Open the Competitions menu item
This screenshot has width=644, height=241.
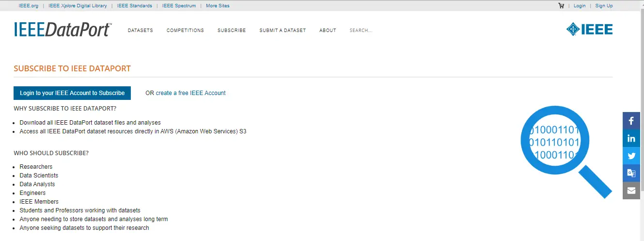pyautogui.click(x=185, y=30)
